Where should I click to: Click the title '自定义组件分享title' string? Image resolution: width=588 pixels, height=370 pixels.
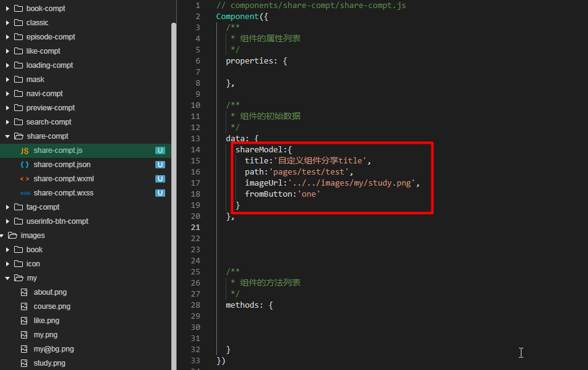pos(321,160)
